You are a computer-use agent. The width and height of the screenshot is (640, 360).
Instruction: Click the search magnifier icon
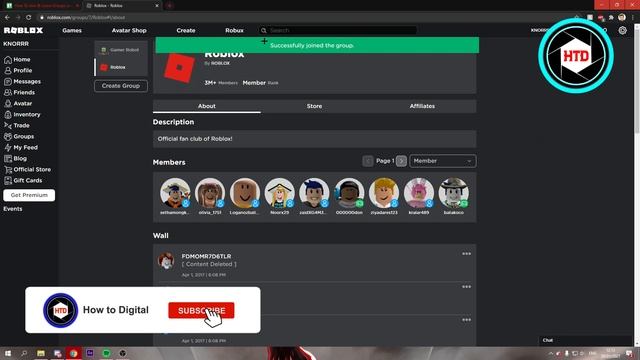coord(264,31)
